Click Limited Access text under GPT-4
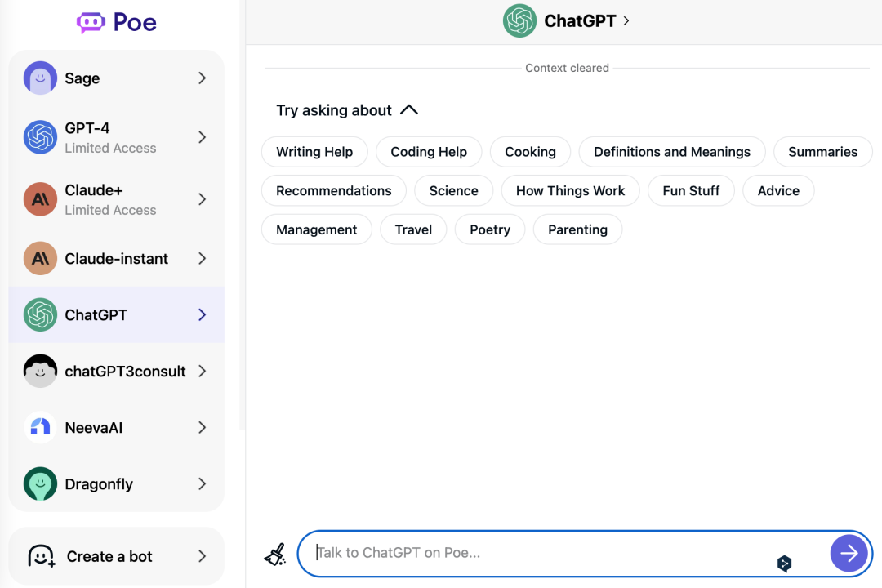Image resolution: width=882 pixels, height=588 pixels. (x=110, y=148)
